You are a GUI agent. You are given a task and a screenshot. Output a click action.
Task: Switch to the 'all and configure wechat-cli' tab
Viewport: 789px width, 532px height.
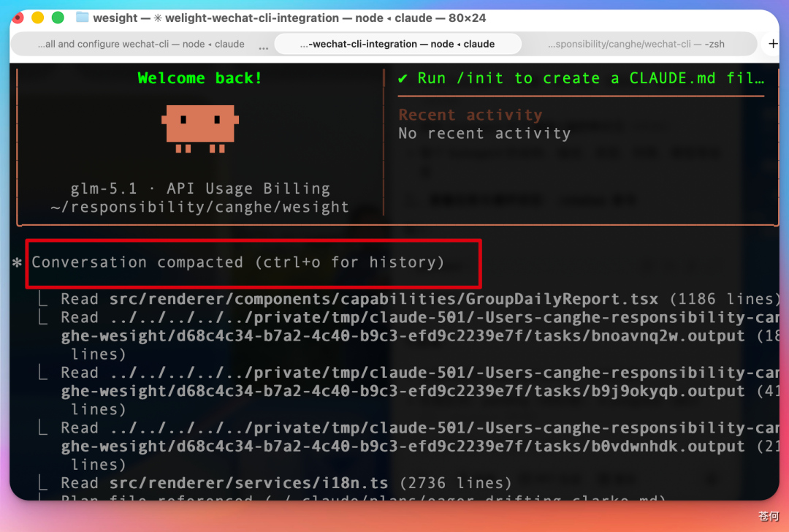click(x=141, y=45)
